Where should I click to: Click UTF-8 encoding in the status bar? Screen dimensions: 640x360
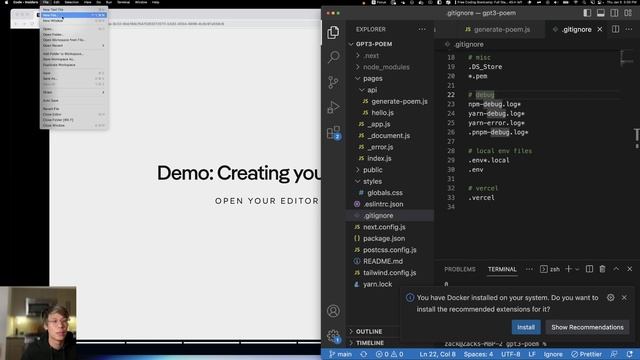(x=511, y=354)
